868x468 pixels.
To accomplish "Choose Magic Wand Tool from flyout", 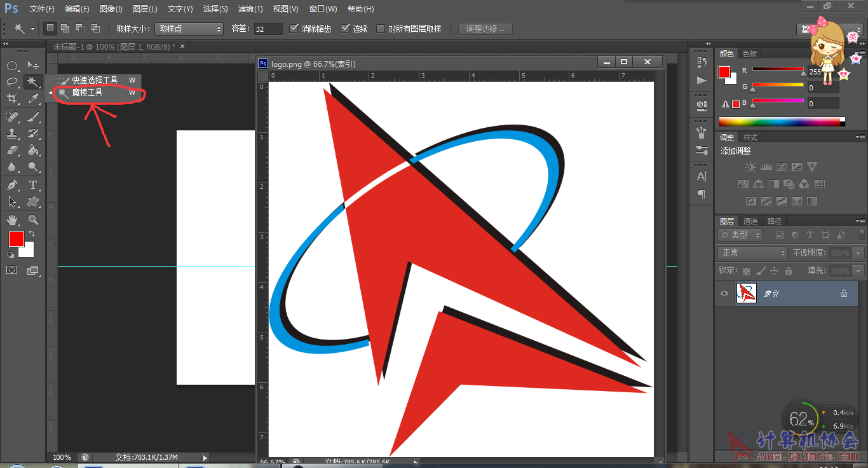I will click(x=95, y=92).
